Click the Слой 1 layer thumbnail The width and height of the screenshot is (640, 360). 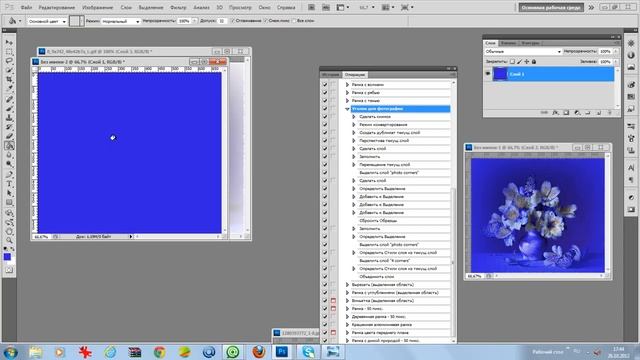point(500,74)
